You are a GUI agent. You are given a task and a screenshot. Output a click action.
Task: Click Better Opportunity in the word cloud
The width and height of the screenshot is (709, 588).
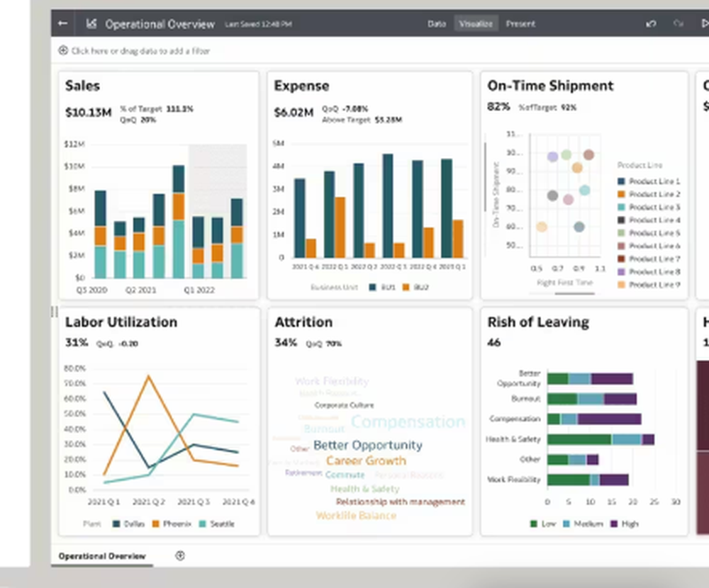(368, 446)
